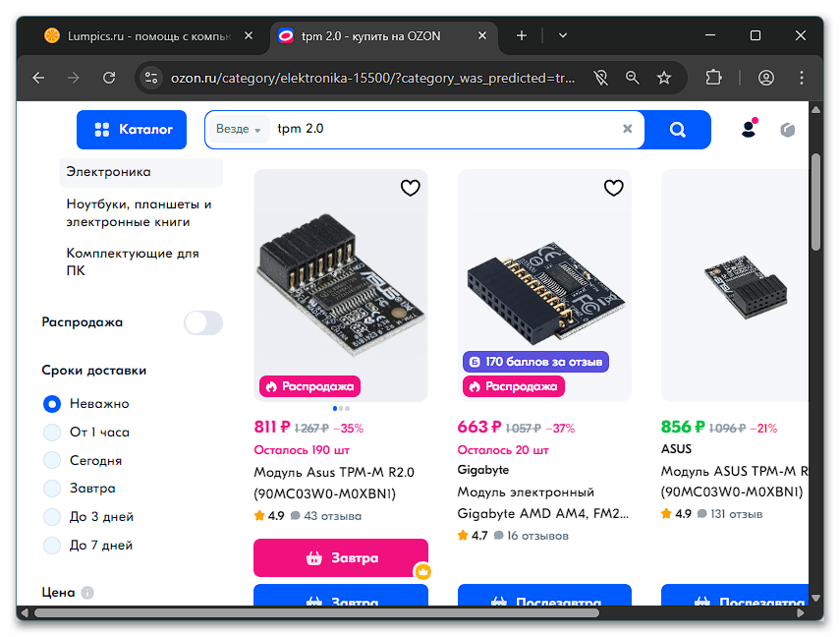Open the 43 отзыва reviews link

point(333,516)
